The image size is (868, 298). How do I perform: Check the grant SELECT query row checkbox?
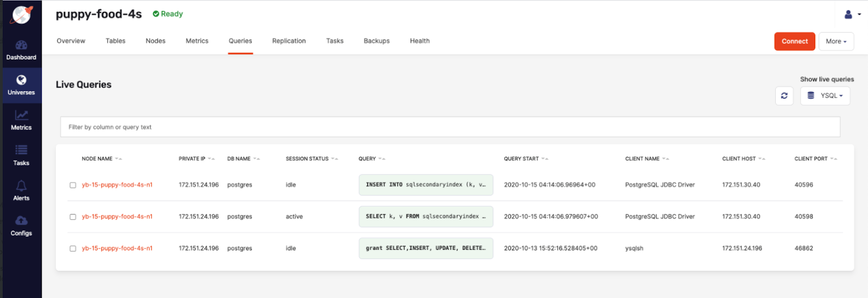pos(73,249)
